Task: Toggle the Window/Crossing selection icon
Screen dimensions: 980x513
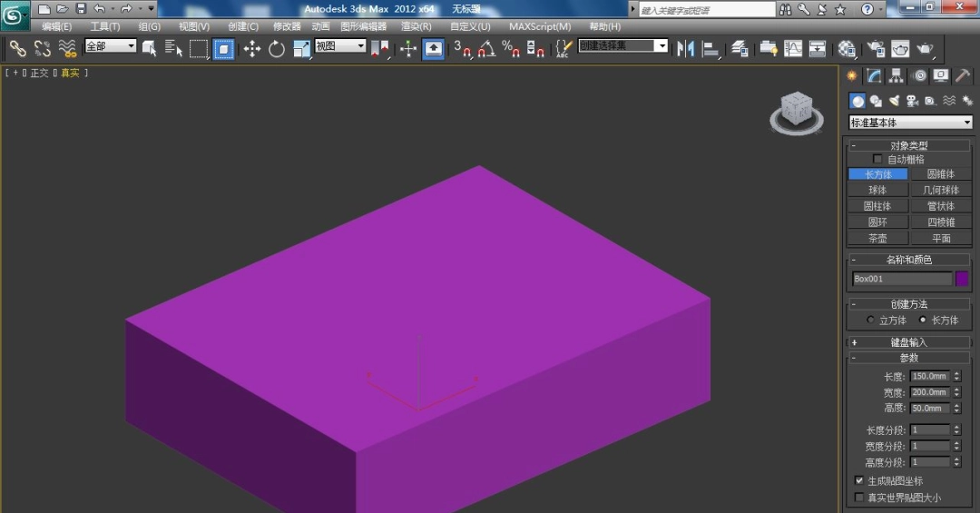Action: point(223,49)
